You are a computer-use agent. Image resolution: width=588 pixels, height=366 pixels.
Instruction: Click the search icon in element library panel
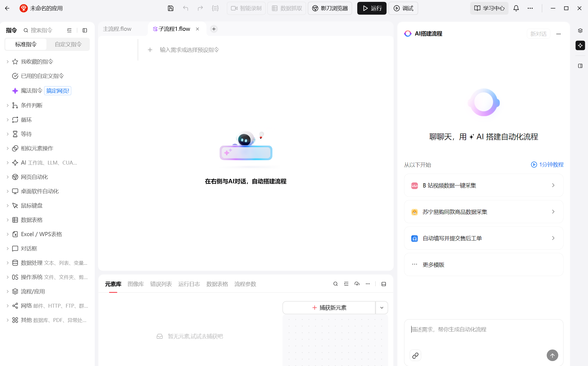pyautogui.click(x=335, y=284)
